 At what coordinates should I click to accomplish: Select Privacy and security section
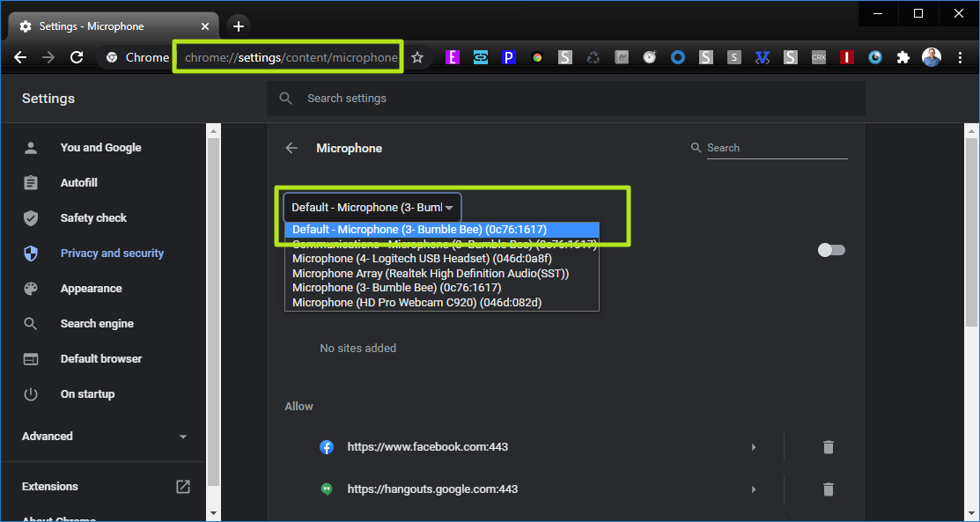[112, 254]
